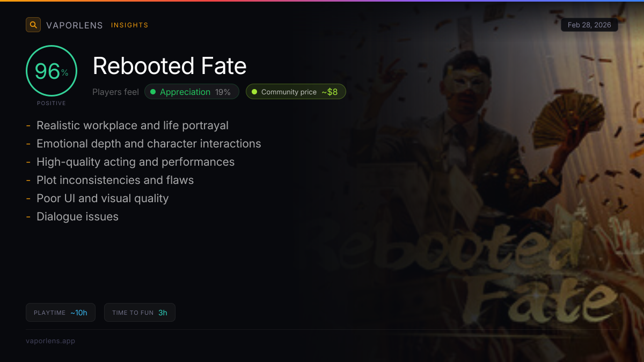Select the INSIGHTS label

click(129, 25)
